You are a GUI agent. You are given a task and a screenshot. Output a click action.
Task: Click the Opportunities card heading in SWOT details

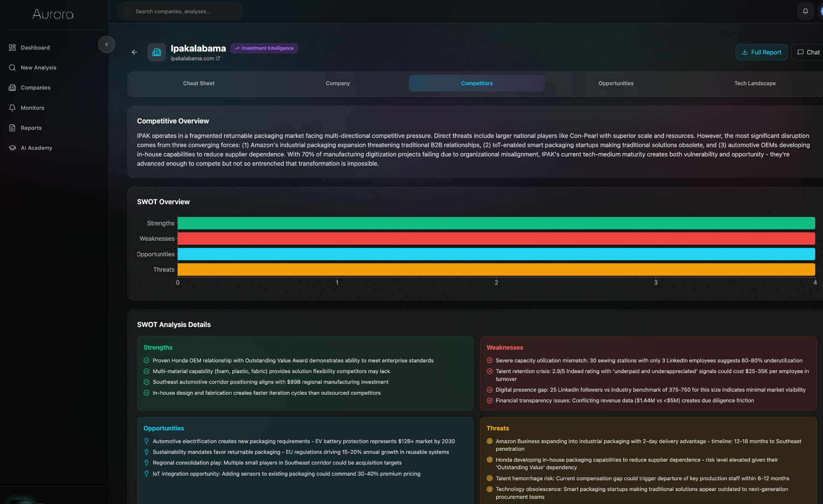point(163,428)
